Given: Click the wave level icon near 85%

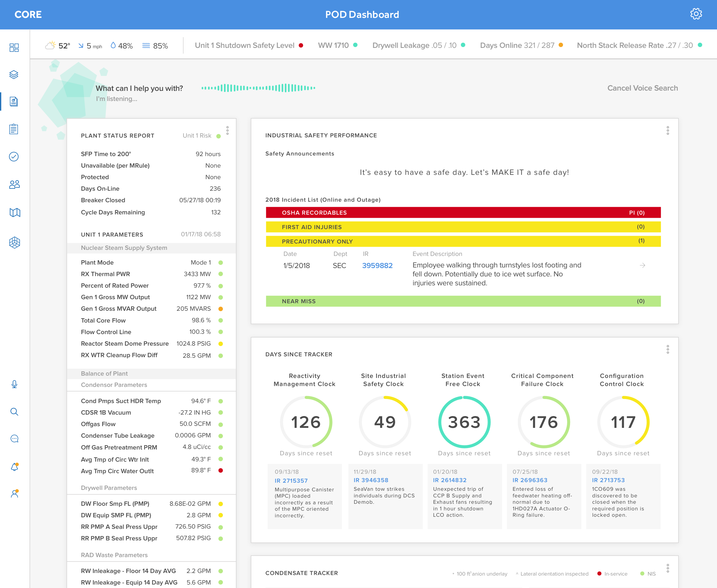Looking at the screenshot, I should (146, 45).
